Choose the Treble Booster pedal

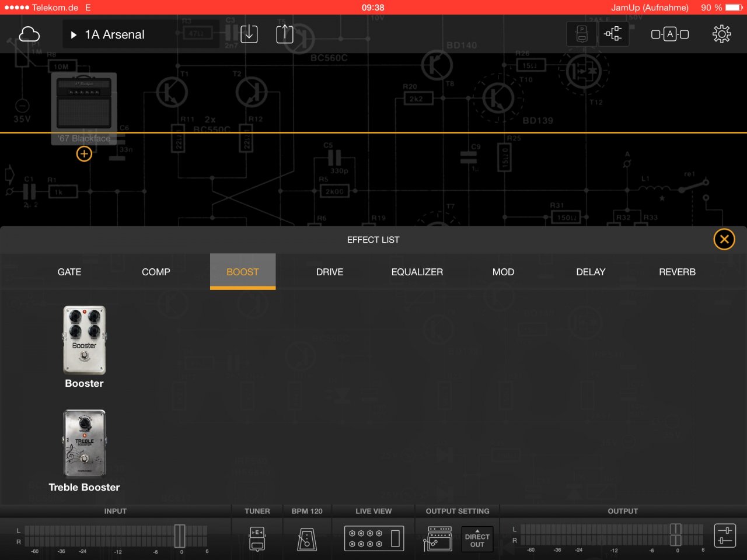85,443
